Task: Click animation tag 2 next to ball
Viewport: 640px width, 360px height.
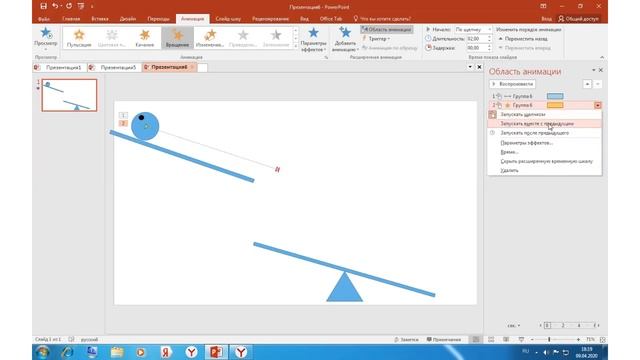Action: (123, 123)
